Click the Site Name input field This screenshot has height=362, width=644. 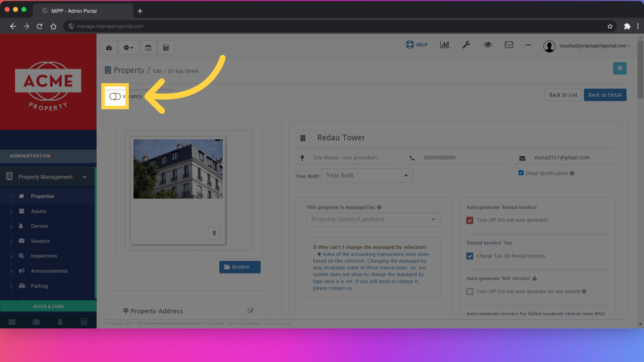tap(346, 158)
